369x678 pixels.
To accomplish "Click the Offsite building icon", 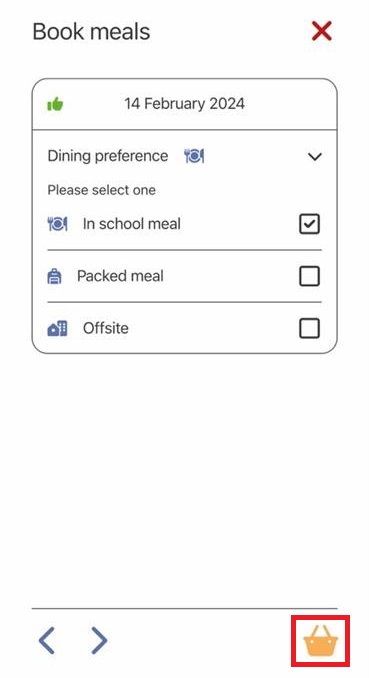I will pyautogui.click(x=57, y=329).
